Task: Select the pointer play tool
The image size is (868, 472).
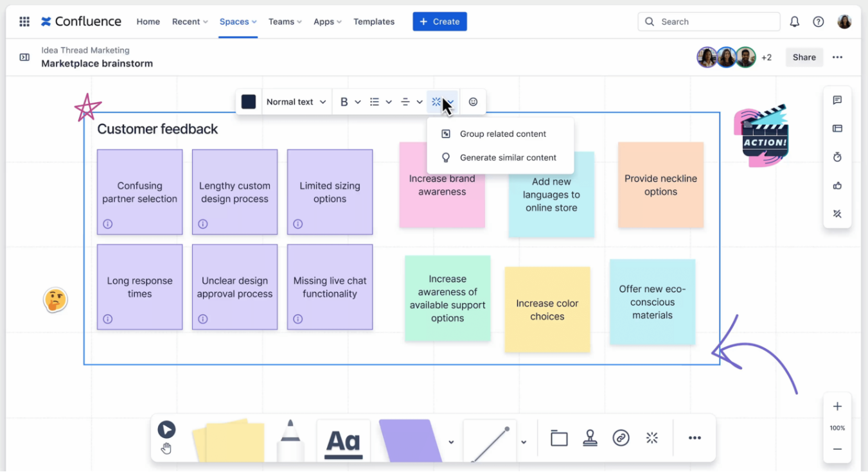Action: (166, 430)
